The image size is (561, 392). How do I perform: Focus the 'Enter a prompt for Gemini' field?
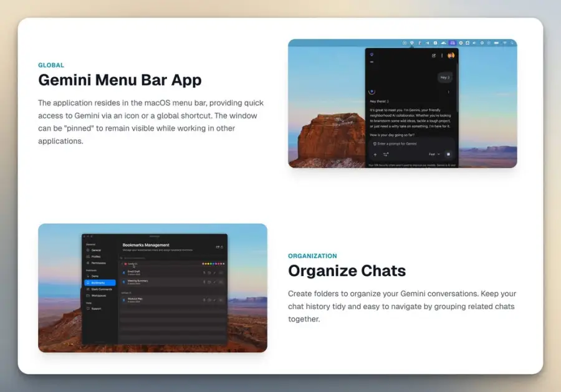pos(411,144)
